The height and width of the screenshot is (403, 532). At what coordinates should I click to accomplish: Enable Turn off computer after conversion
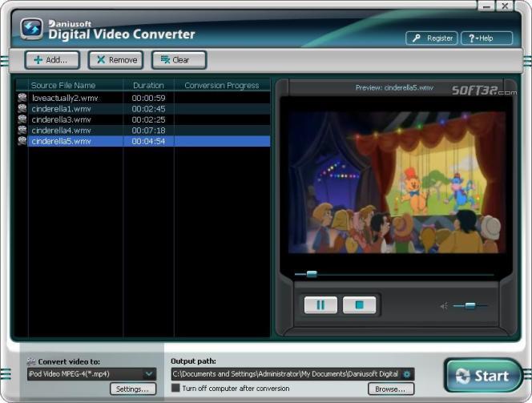point(175,388)
